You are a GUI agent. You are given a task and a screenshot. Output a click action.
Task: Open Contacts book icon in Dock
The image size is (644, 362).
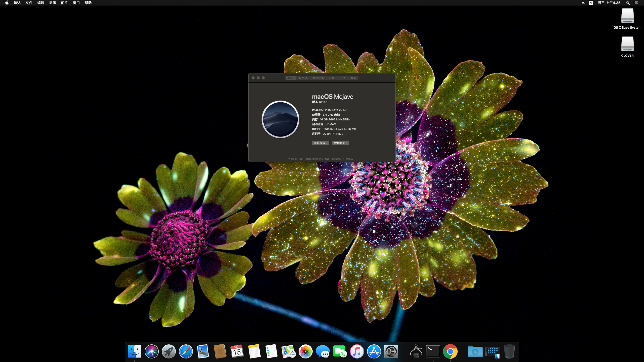[220, 351]
